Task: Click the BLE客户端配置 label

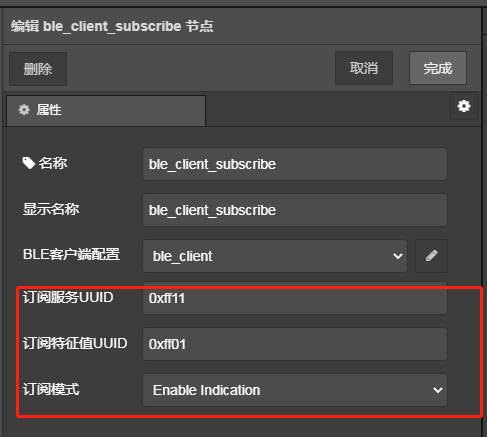Action: [x=71, y=254]
